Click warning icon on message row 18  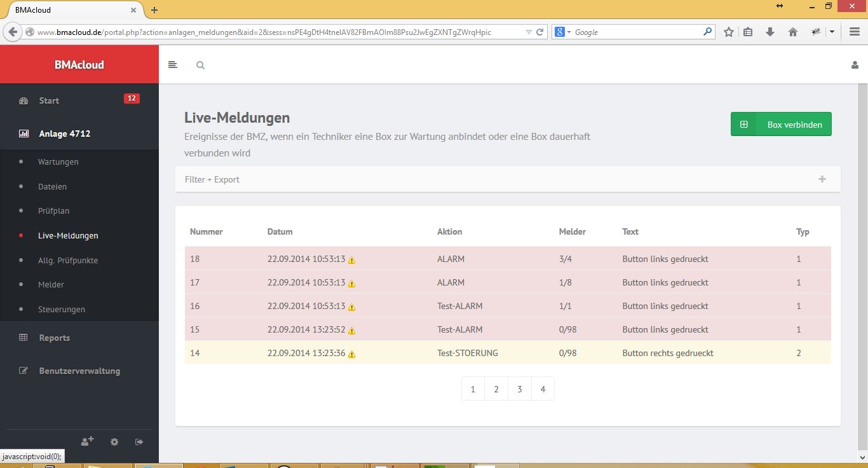pos(352,260)
